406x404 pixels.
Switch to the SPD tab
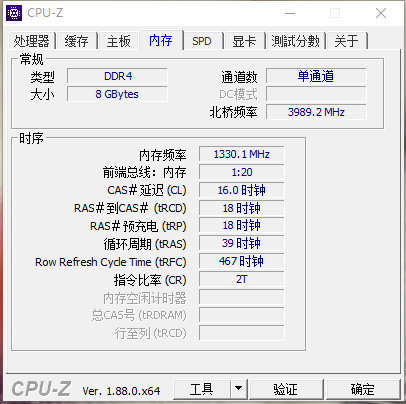(202, 41)
